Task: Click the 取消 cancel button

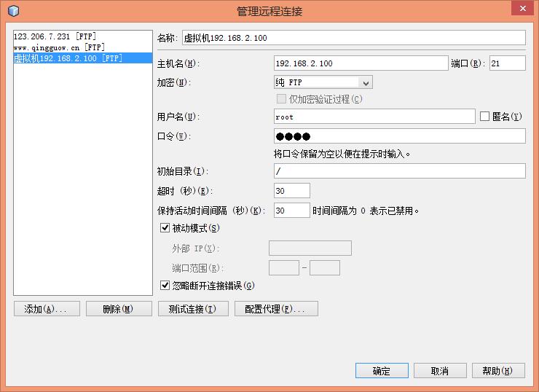Action: click(440, 371)
